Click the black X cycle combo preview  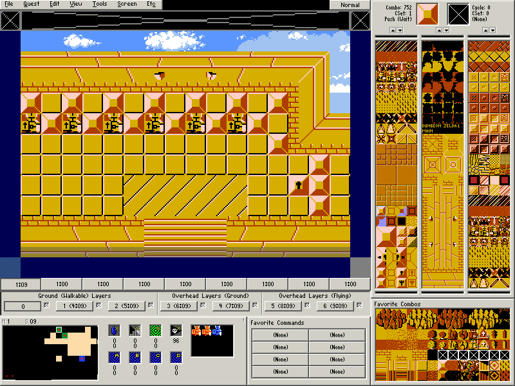click(x=458, y=14)
